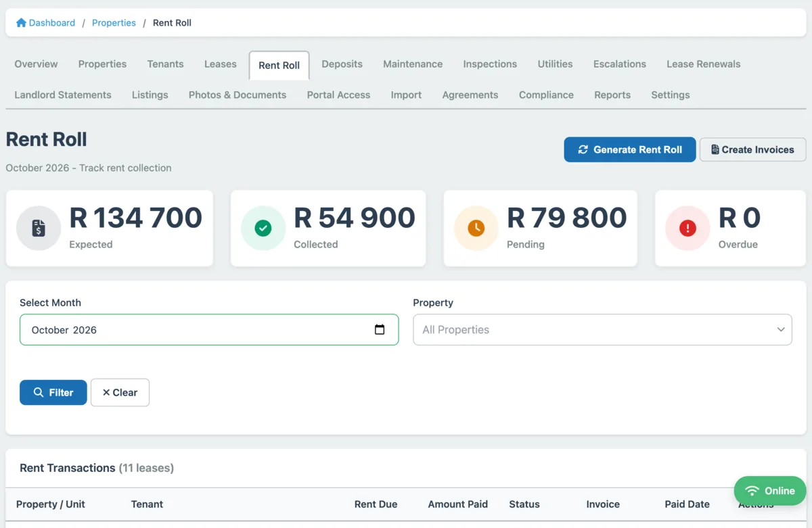Switch to the Properties tab
Image resolution: width=812 pixels, height=528 pixels.
pos(102,64)
